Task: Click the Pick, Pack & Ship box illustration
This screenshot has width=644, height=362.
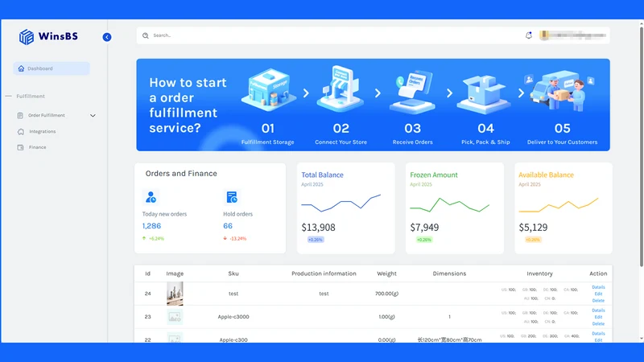Action: coord(484,94)
